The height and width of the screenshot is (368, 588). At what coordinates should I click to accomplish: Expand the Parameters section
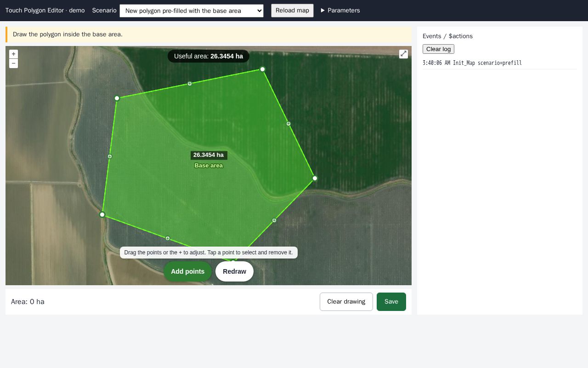click(340, 11)
